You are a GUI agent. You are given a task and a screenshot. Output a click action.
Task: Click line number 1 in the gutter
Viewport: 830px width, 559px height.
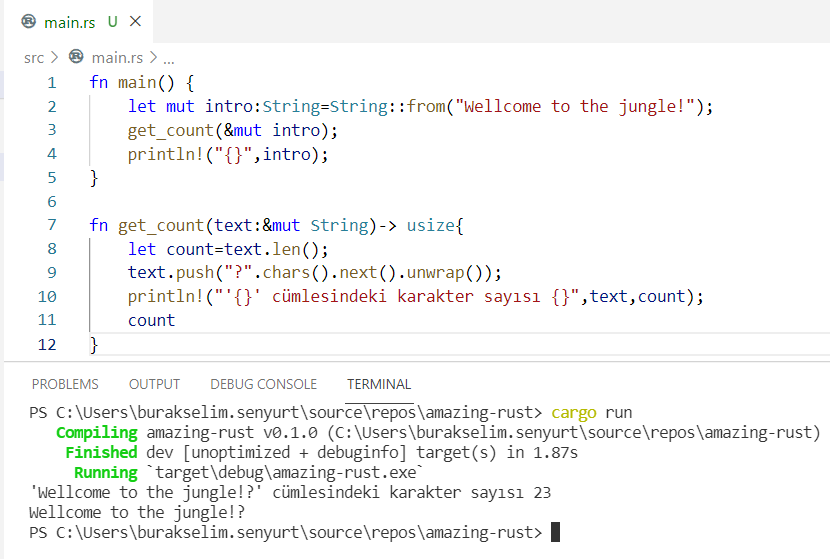point(51,82)
